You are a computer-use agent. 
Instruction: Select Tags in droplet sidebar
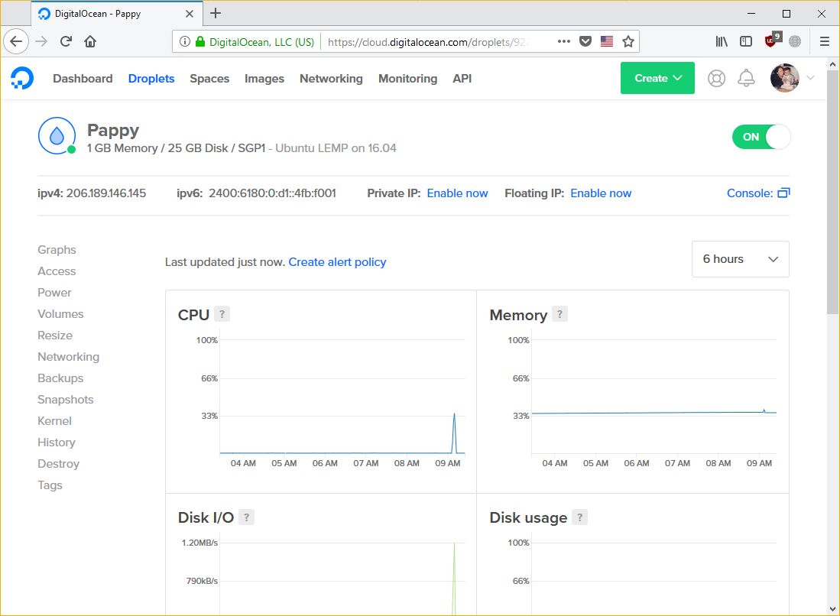50,485
